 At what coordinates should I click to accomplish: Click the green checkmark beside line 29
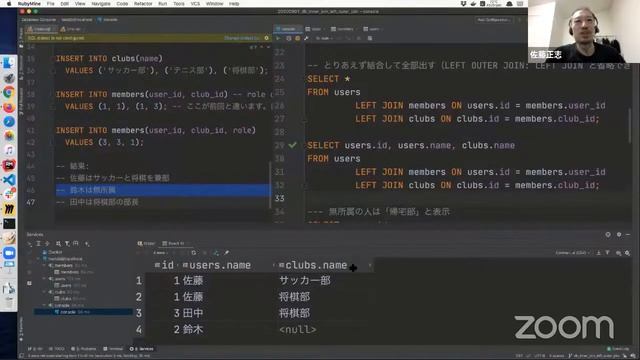[292, 145]
